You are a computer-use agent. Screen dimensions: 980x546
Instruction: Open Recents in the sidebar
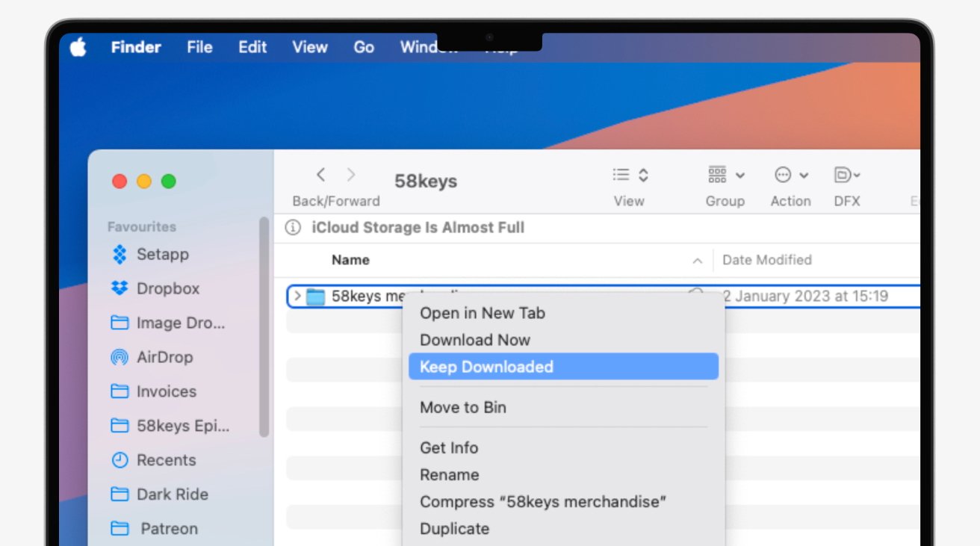coord(153,460)
